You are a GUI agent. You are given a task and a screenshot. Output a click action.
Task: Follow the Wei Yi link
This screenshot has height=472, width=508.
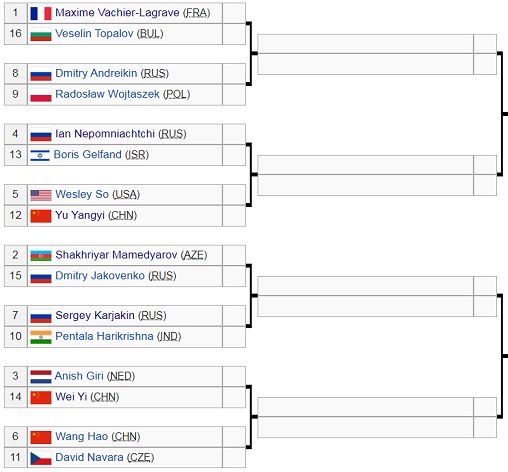point(71,397)
